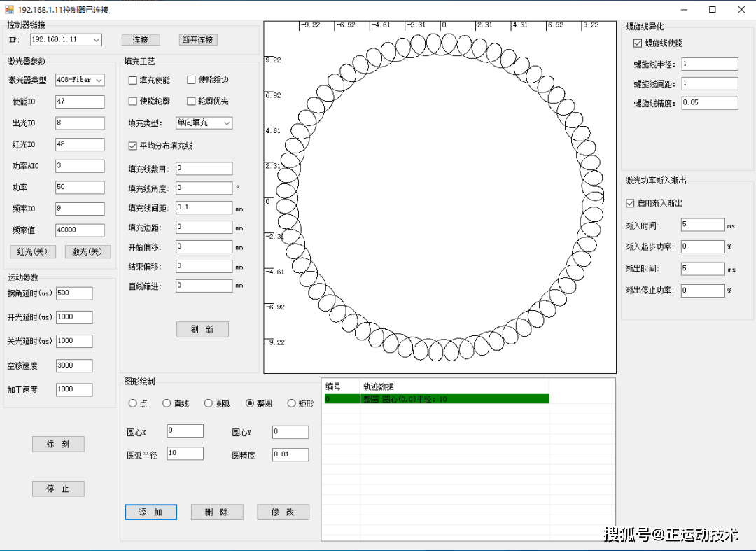Select the 圆弧 arc radio button
Viewport: 756px width, 551px height.
[x=208, y=403]
